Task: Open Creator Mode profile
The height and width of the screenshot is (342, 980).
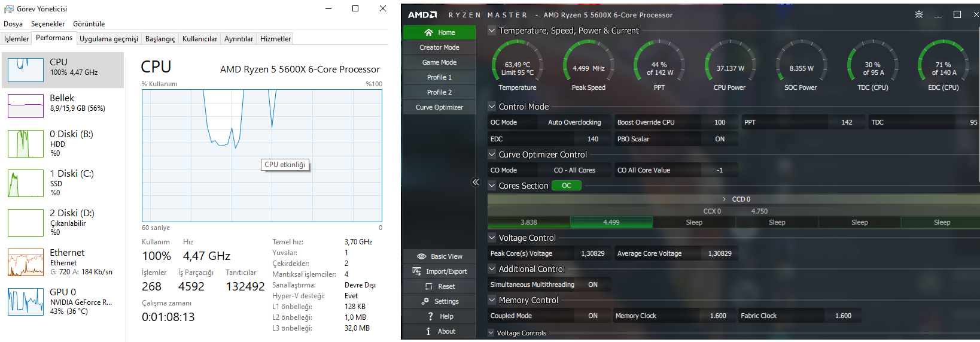Action: pyautogui.click(x=439, y=47)
